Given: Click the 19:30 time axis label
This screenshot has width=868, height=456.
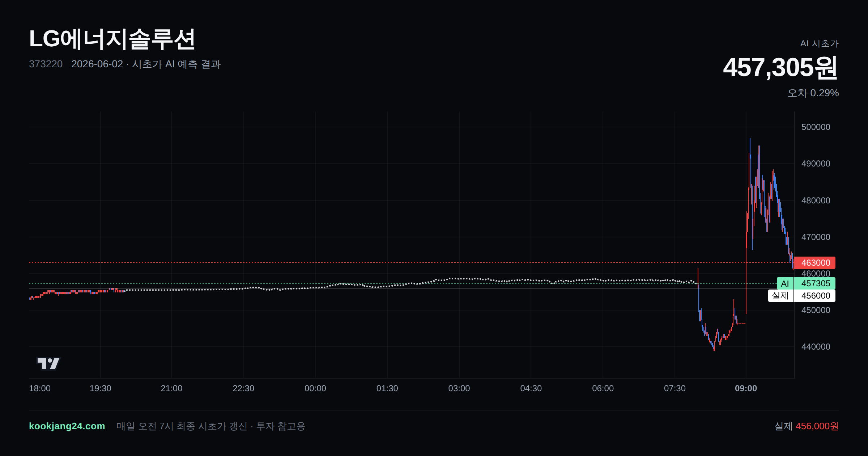Looking at the screenshot, I should (101, 388).
